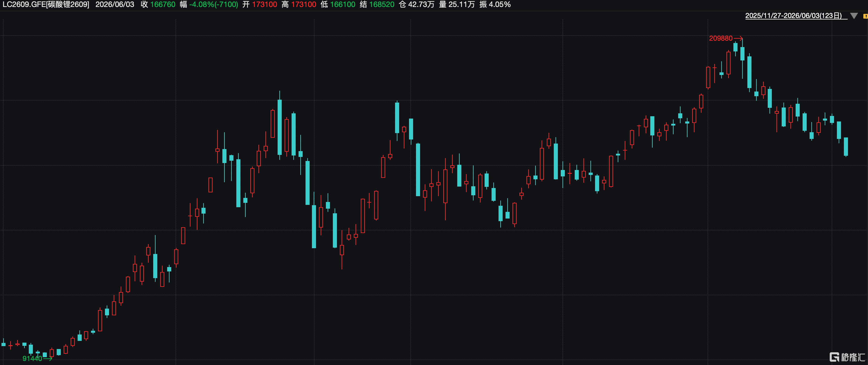The image size is (868, 365).
Task: Click the volume figure 量 25.11万
Action: coord(457,4)
